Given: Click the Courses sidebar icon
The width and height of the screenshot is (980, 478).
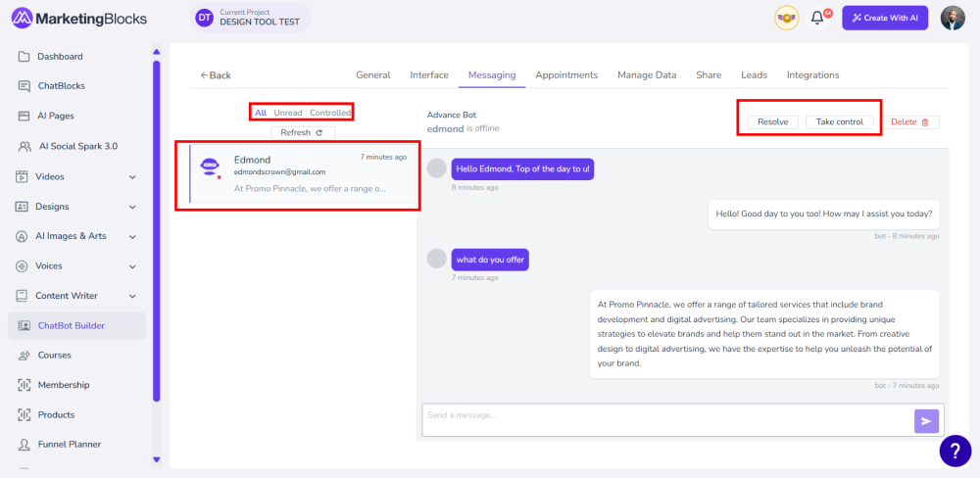Looking at the screenshot, I should (x=24, y=356).
